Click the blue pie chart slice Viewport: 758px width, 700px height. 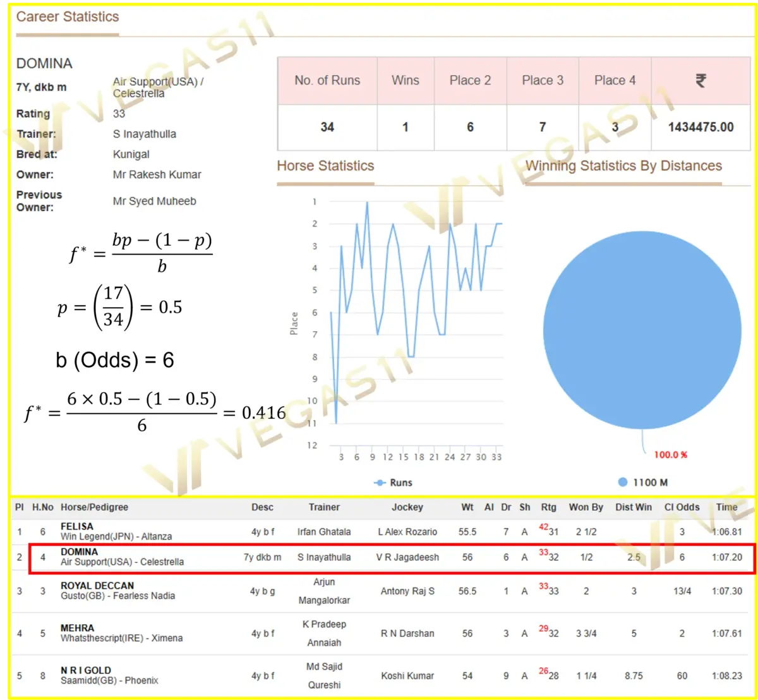[642, 330]
